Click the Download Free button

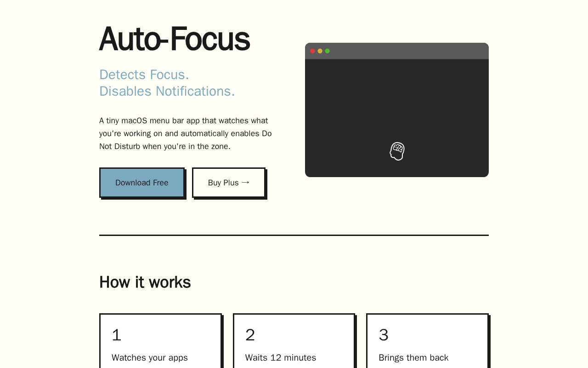click(x=142, y=183)
